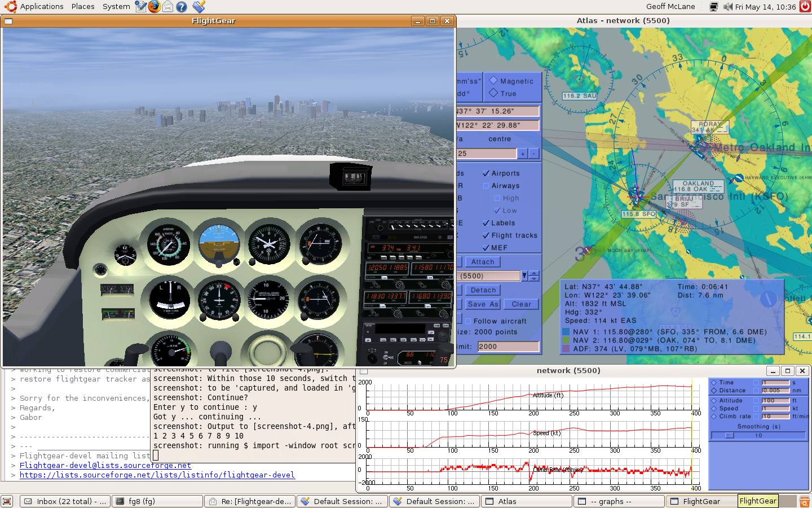Viewport: 812px width, 508px height.
Task: Open the Flightgear-devel listinfo link
Action: tap(157, 475)
